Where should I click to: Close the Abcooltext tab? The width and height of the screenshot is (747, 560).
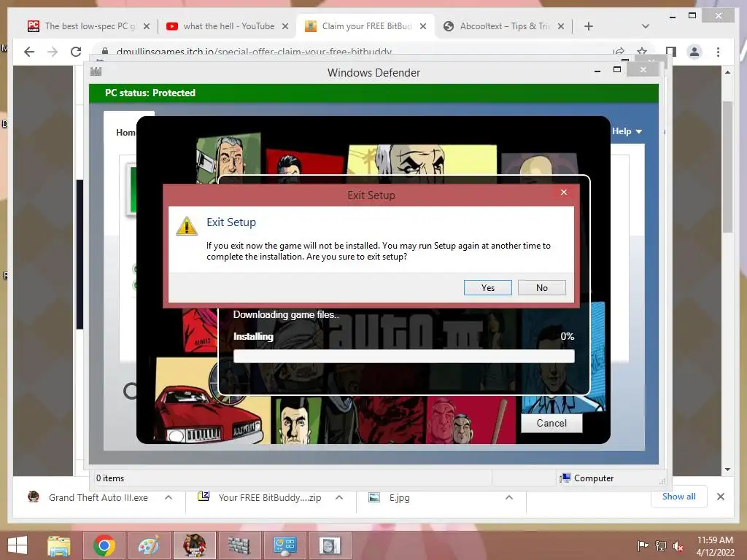561,27
